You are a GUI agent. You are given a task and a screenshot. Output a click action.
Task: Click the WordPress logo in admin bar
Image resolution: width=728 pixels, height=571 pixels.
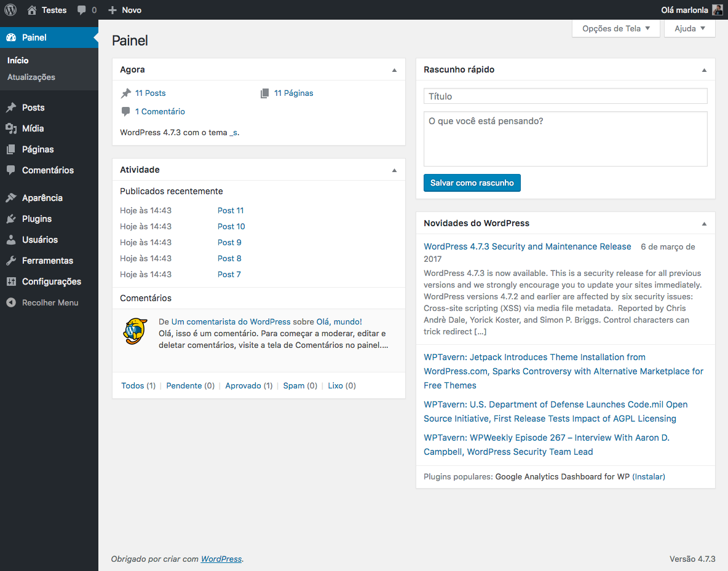click(10, 10)
